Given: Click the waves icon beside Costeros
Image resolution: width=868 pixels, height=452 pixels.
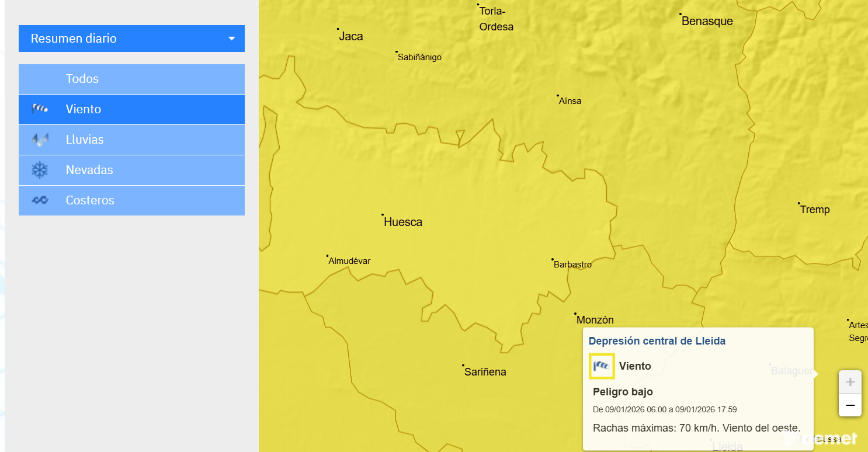Looking at the screenshot, I should (40, 200).
